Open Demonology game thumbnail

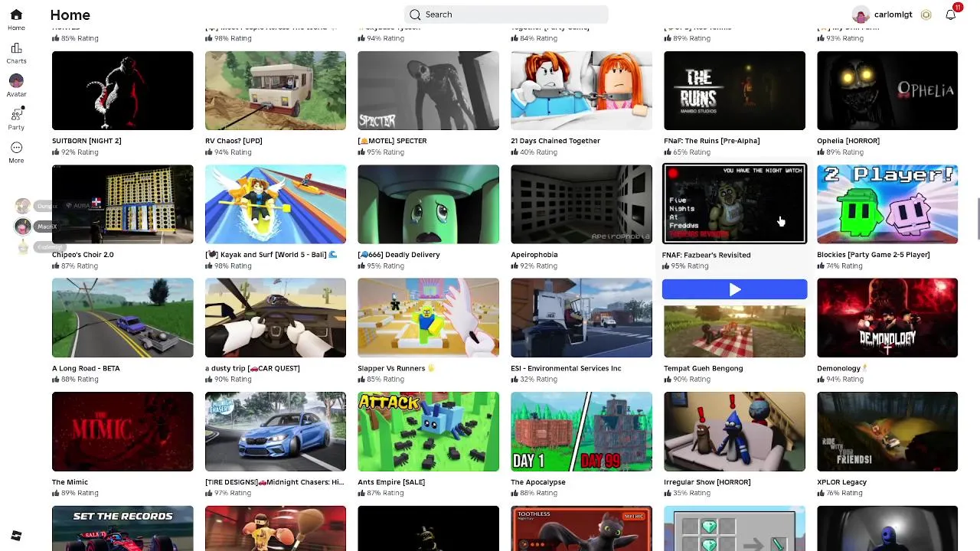point(887,318)
